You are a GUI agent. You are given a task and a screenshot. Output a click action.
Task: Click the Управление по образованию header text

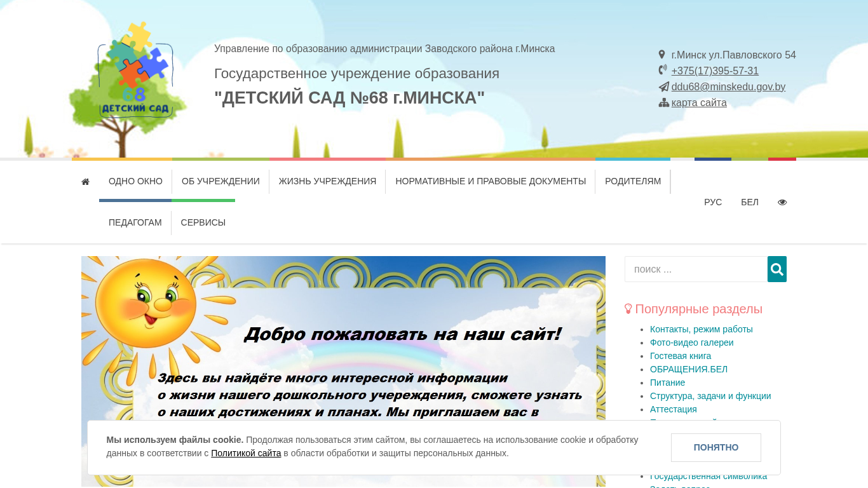point(384,49)
